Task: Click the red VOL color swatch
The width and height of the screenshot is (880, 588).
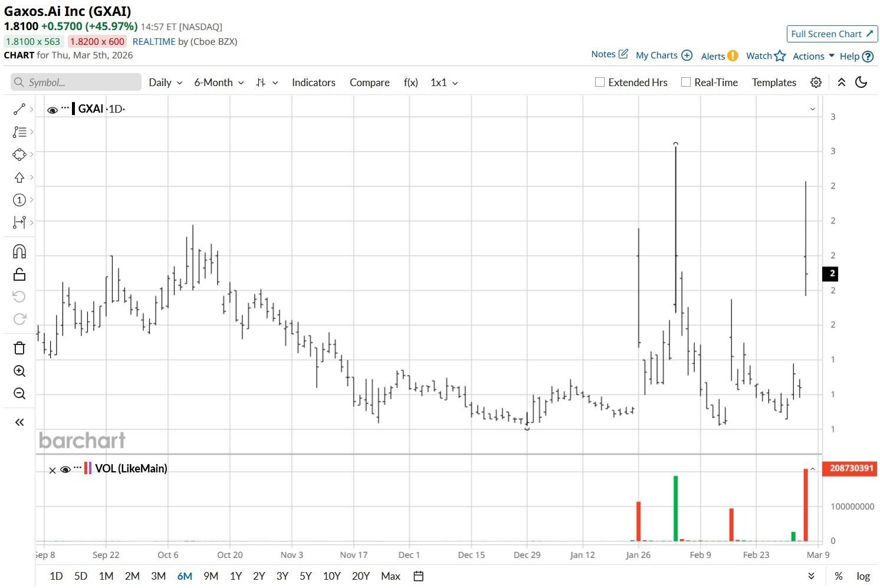Action: click(x=86, y=468)
